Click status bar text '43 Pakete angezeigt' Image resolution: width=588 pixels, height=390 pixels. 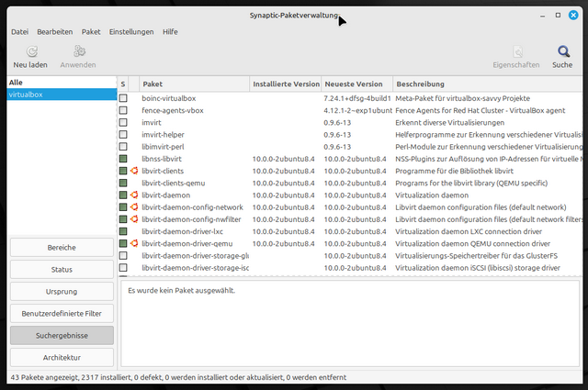pyautogui.click(x=45, y=377)
